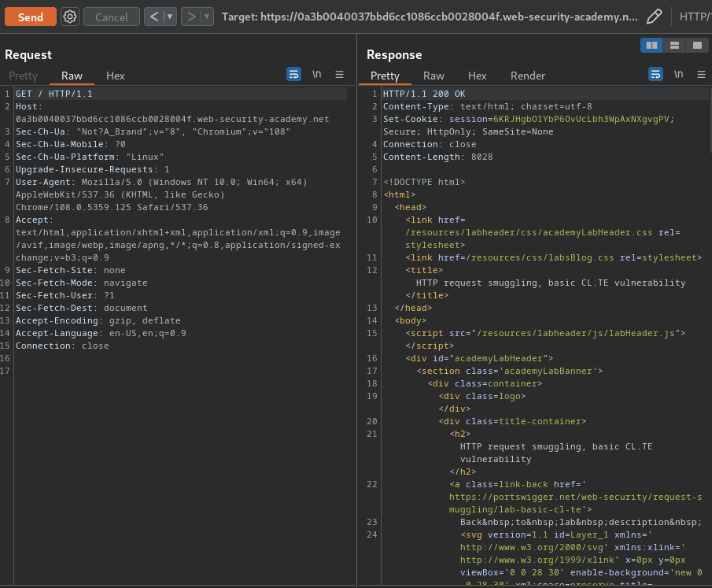Click the Connection: close request header
The width and height of the screenshot is (712, 588).
(62, 346)
